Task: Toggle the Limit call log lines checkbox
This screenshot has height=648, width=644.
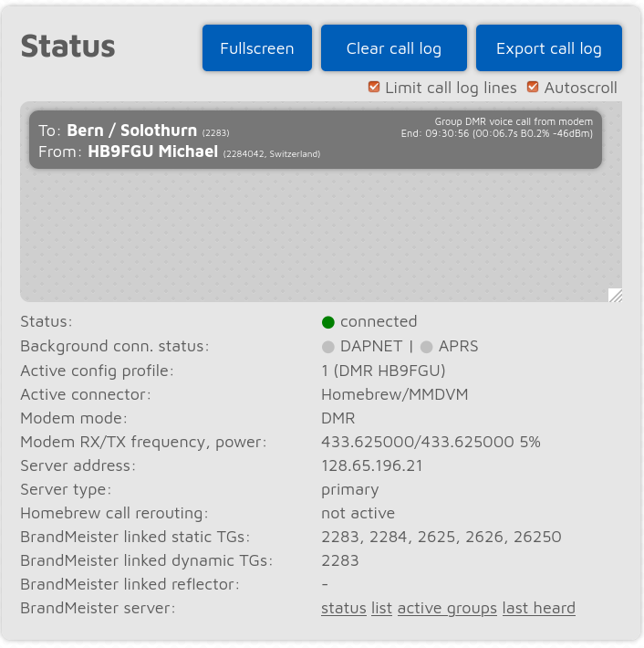Action: (374, 88)
